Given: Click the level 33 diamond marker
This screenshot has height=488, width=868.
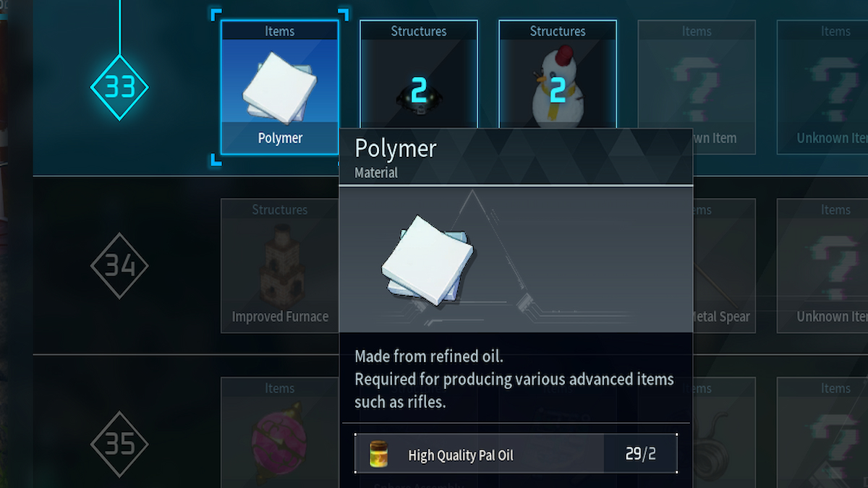Looking at the screenshot, I should tap(119, 87).
